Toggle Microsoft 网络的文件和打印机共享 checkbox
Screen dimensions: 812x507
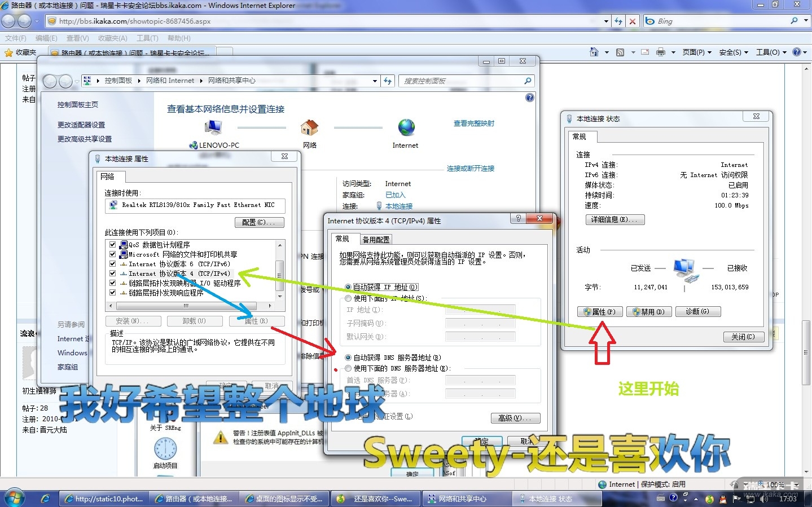113,254
